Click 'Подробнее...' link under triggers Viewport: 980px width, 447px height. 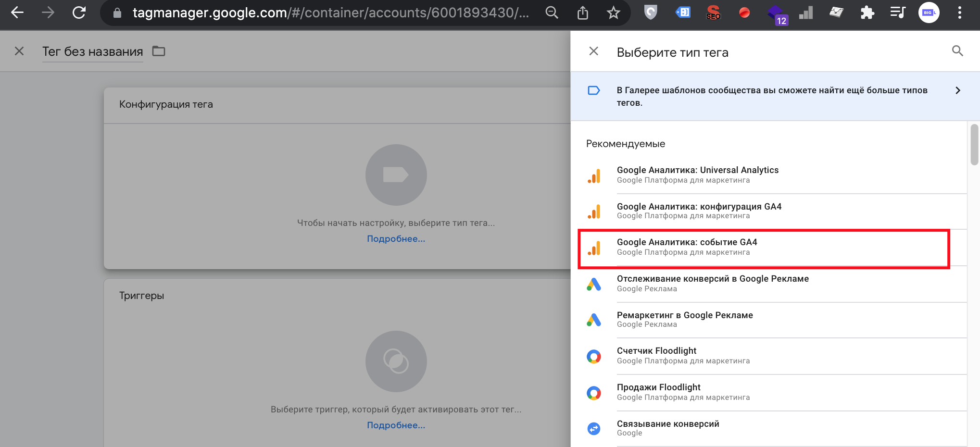click(396, 425)
